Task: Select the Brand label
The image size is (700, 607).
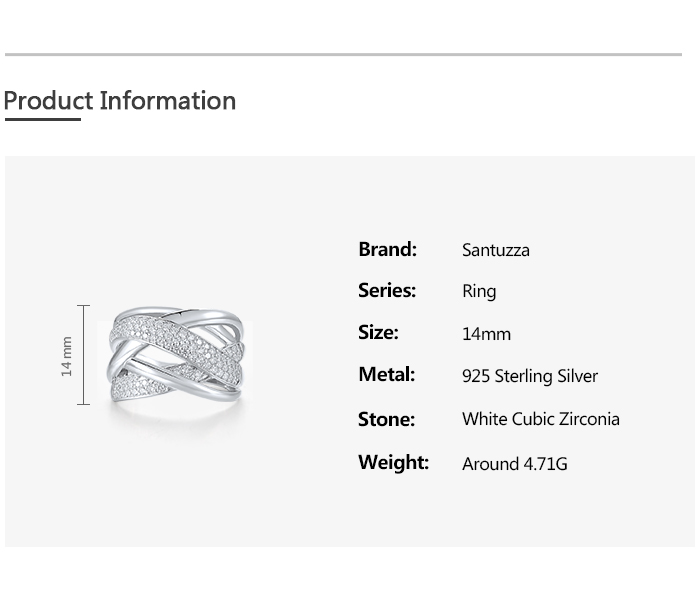Action: pyautogui.click(x=387, y=249)
